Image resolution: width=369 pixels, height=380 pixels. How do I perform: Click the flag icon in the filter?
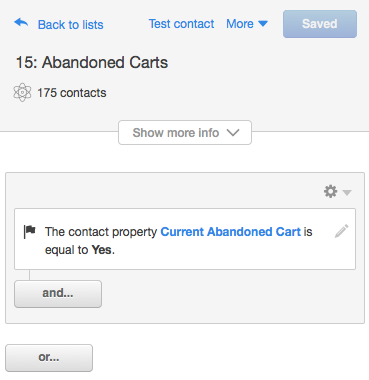(x=30, y=231)
